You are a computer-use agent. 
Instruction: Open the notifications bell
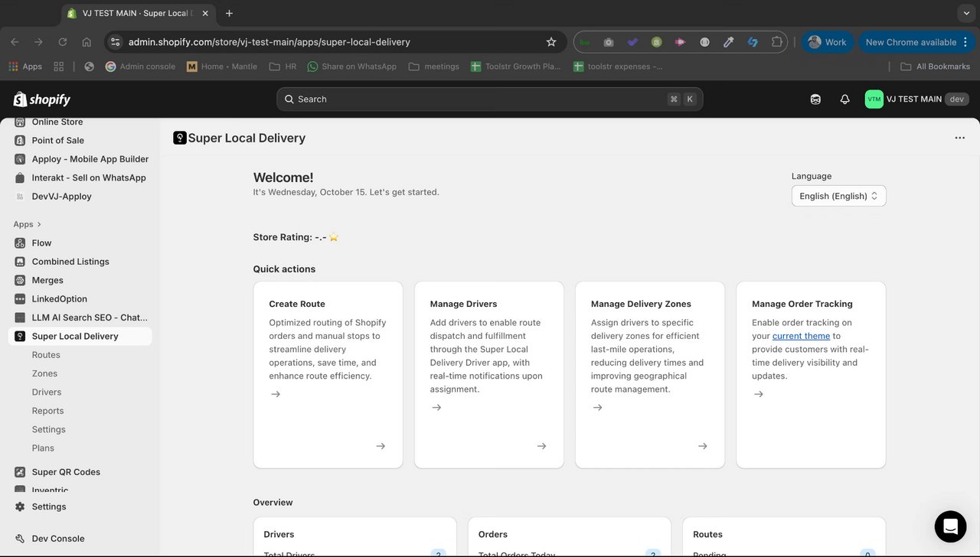coord(845,99)
